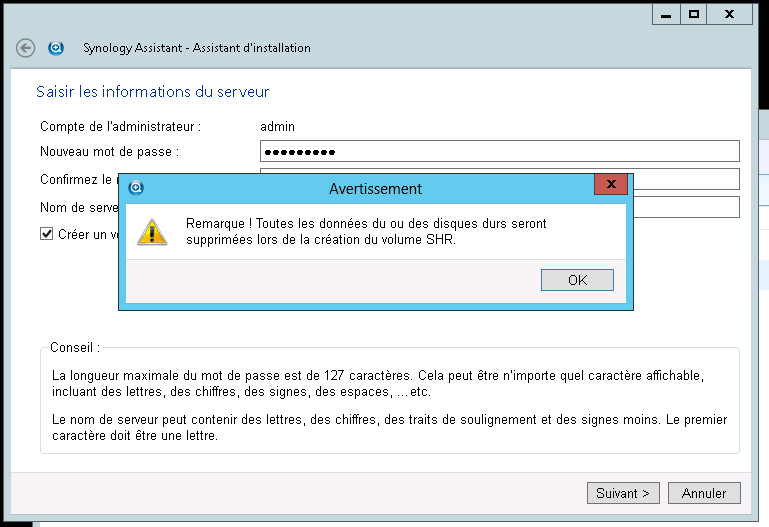Click the 'admin' account name text
This screenshot has width=769, height=527.
coord(277,126)
